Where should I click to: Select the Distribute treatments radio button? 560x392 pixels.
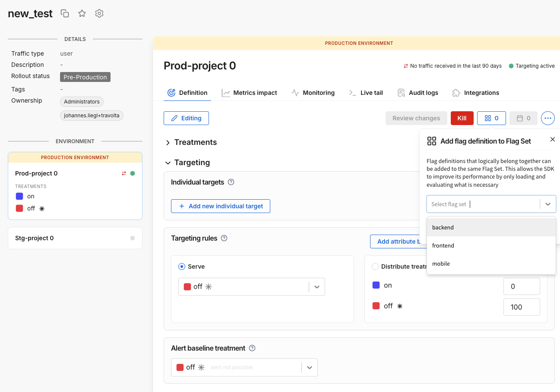375,267
